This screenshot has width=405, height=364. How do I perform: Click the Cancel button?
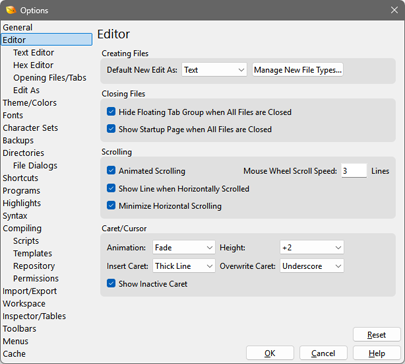coord(323,353)
